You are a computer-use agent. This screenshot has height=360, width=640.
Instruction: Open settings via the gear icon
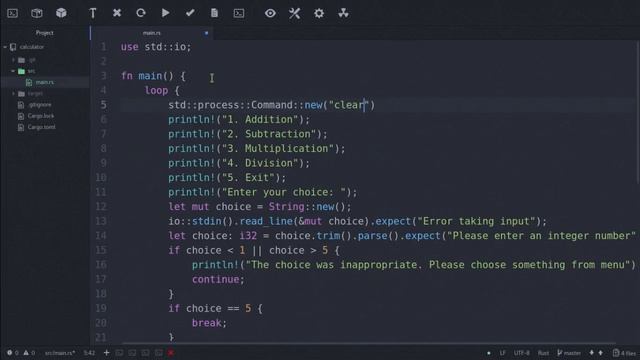click(x=319, y=13)
